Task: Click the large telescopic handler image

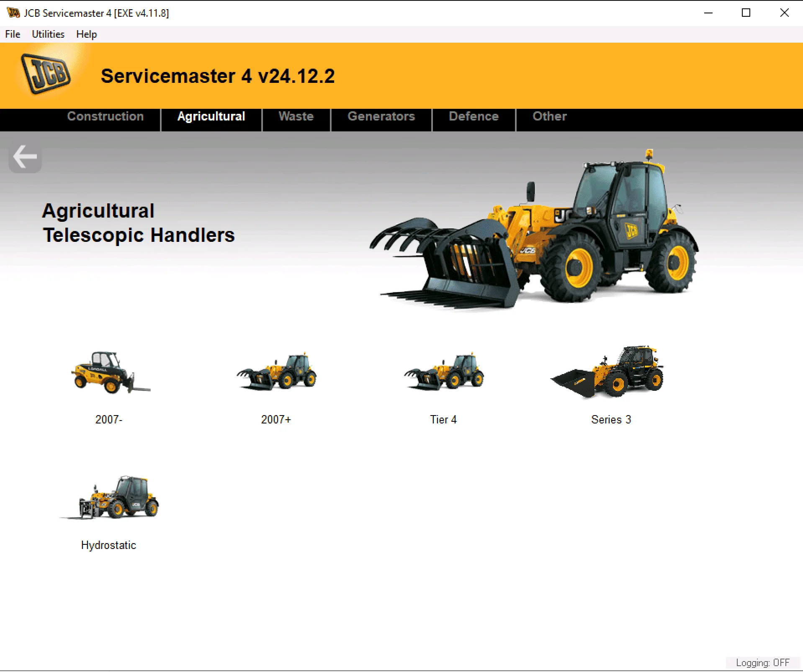Action: tap(534, 229)
